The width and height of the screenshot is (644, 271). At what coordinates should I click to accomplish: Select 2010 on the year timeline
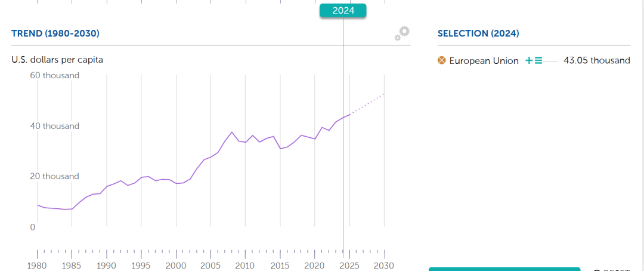pos(245,265)
